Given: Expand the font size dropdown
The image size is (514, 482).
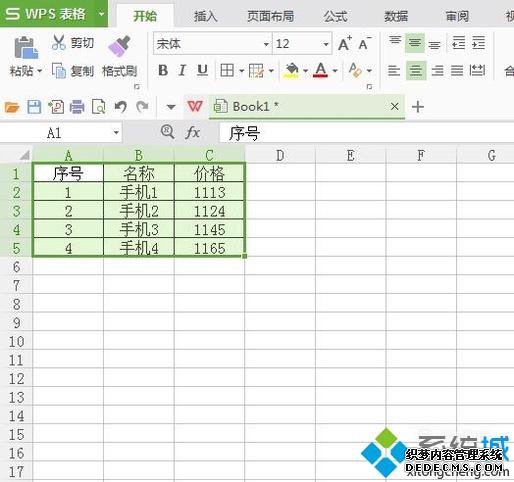Looking at the screenshot, I should 326,44.
